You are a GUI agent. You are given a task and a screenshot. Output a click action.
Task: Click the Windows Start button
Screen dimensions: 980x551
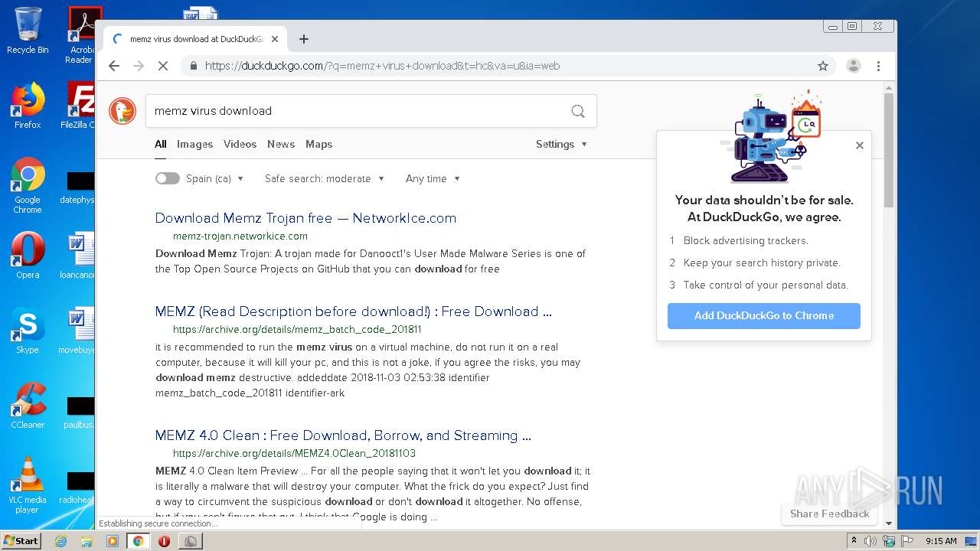point(21,541)
